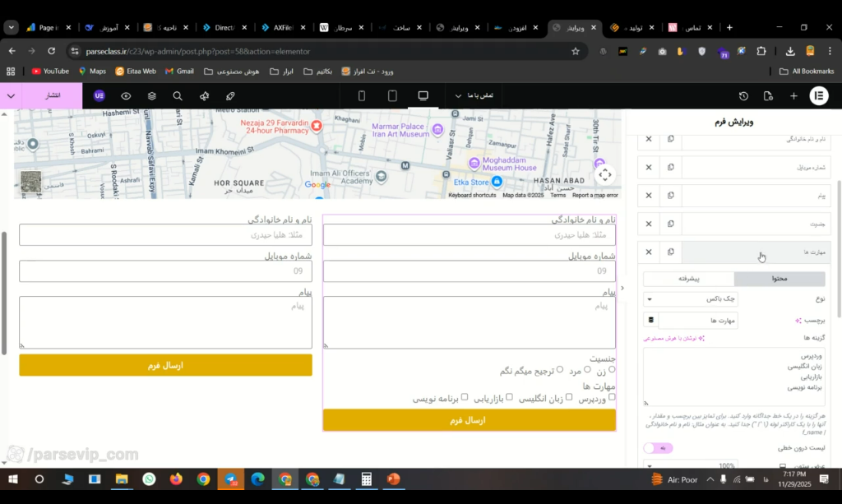
Task: Open the structure layers icon
Action: point(152,95)
